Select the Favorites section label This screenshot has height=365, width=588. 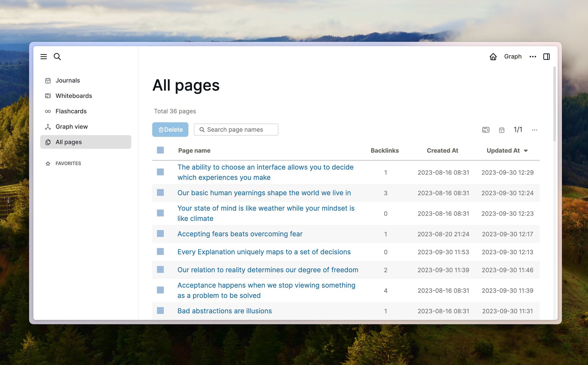pyautogui.click(x=69, y=163)
